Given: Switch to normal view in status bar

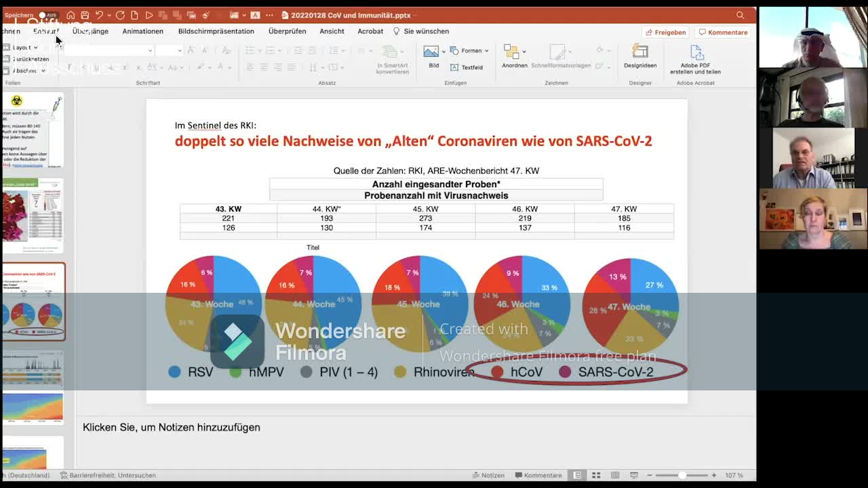Looking at the screenshot, I should click(x=578, y=475).
